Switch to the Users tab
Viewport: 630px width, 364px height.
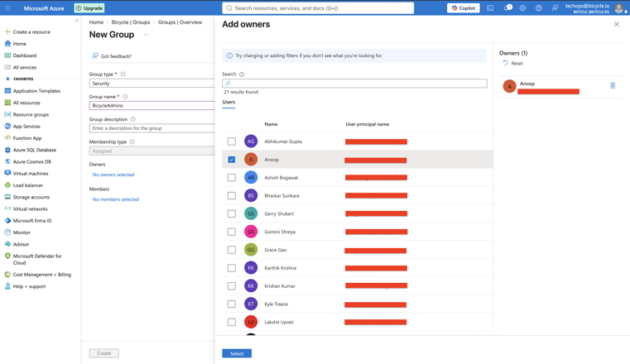point(228,102)
